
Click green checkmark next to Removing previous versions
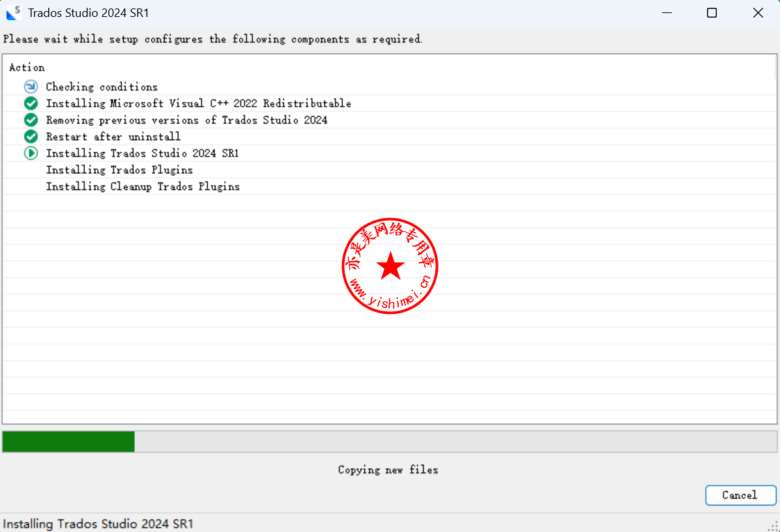(x=31, y=120)
